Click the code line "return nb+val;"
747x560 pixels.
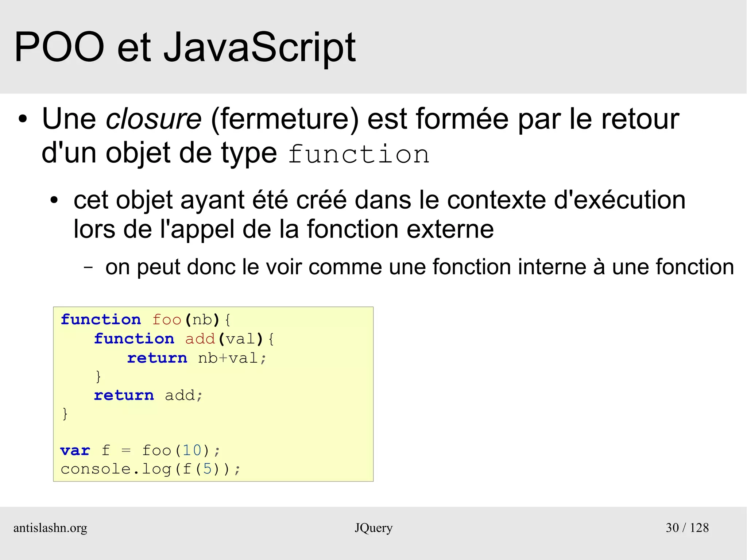click(x=197, y=358)
